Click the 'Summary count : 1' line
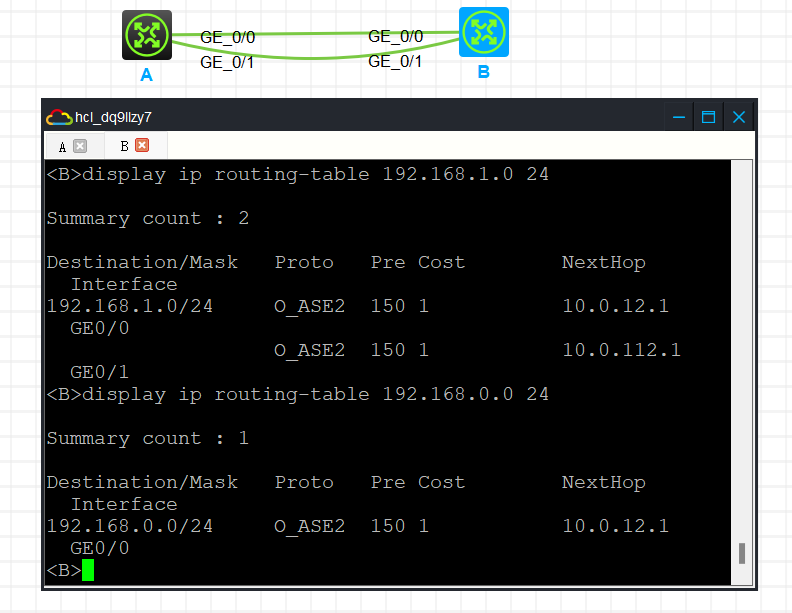 pyautogui.click(x=148, y=438)
